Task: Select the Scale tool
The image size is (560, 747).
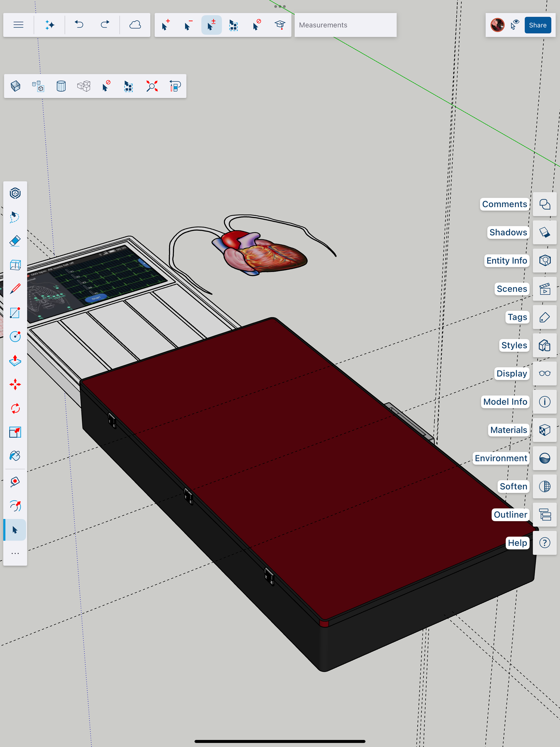Action: 15,432
